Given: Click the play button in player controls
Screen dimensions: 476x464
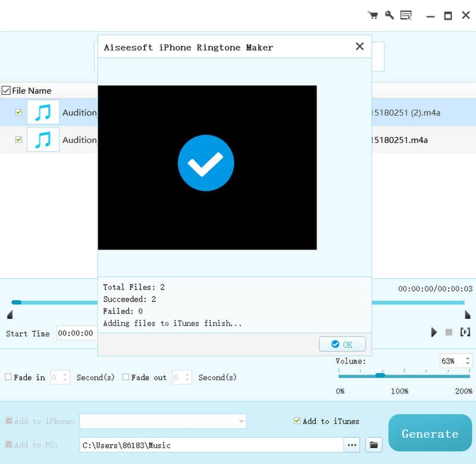Looking at the screenshot, I should click(434, 332).
